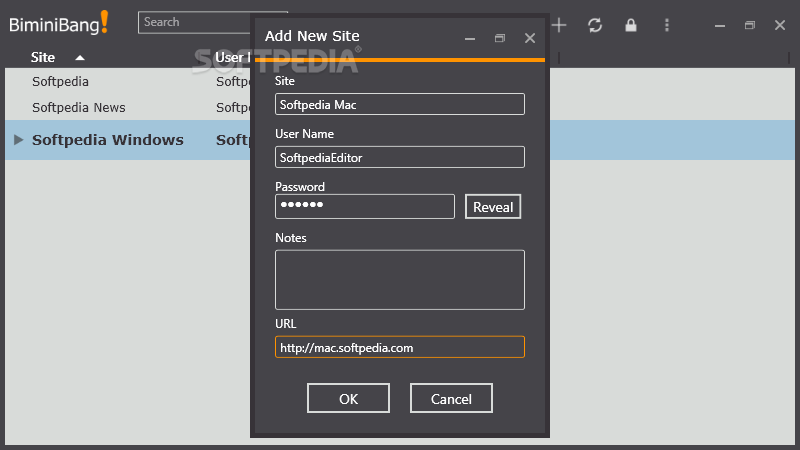Select the Softpedia News row
The width and height of the screenshot is (800, 450).
point(79,108)
